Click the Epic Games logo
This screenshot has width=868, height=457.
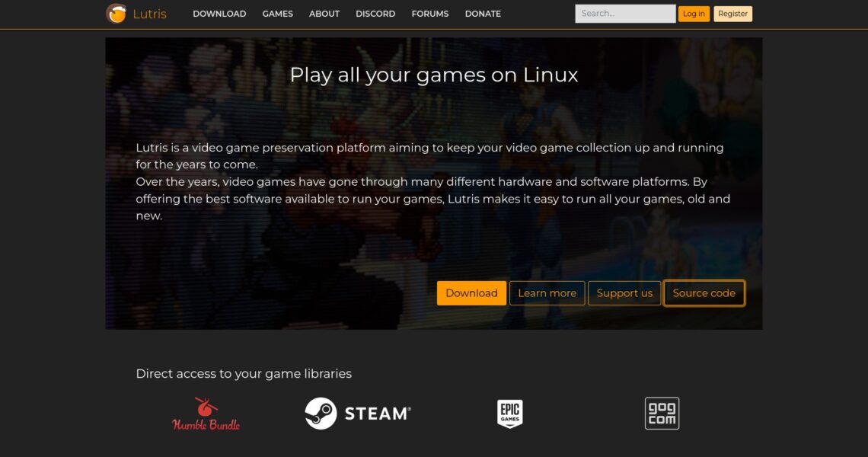[509, 414]
